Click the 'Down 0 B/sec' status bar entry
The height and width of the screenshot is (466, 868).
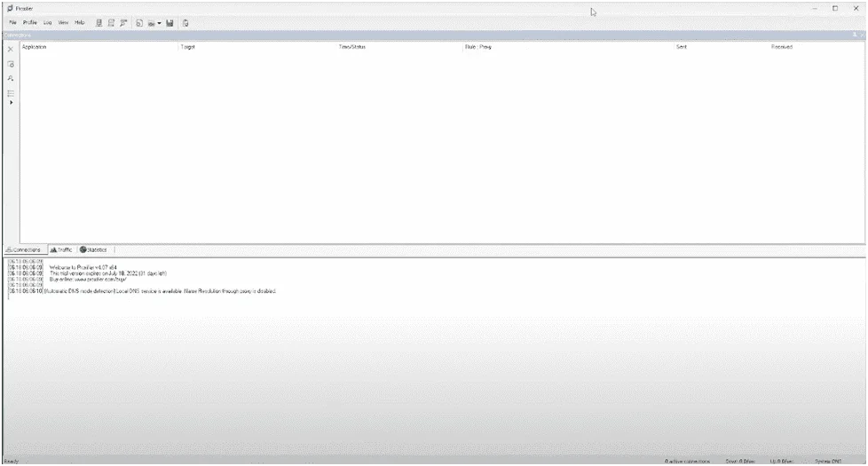pyautogui.click(x=740, y=461)
